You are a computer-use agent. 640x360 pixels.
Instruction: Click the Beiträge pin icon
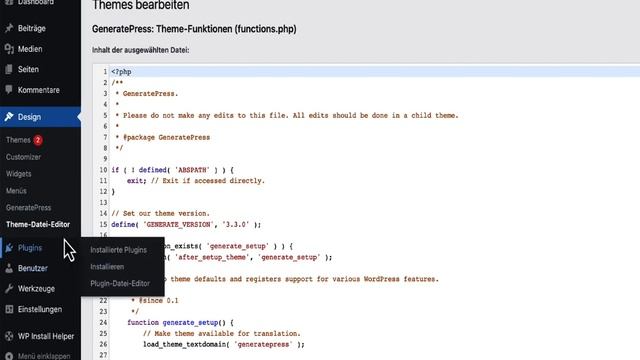[x=9, y=28]
